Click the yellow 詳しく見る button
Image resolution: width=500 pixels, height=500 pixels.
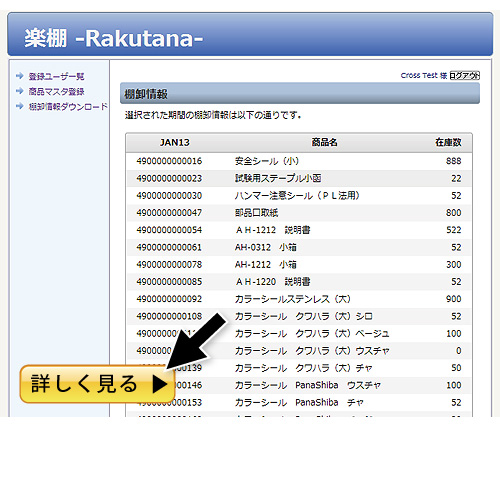(x=97, y=384)
